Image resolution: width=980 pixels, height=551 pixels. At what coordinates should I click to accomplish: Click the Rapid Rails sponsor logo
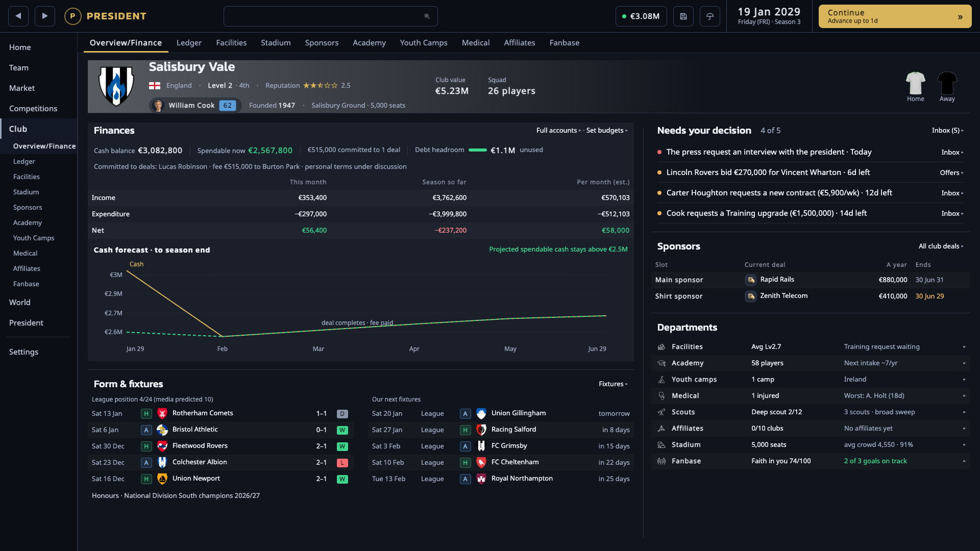click(x=751, y=280)
